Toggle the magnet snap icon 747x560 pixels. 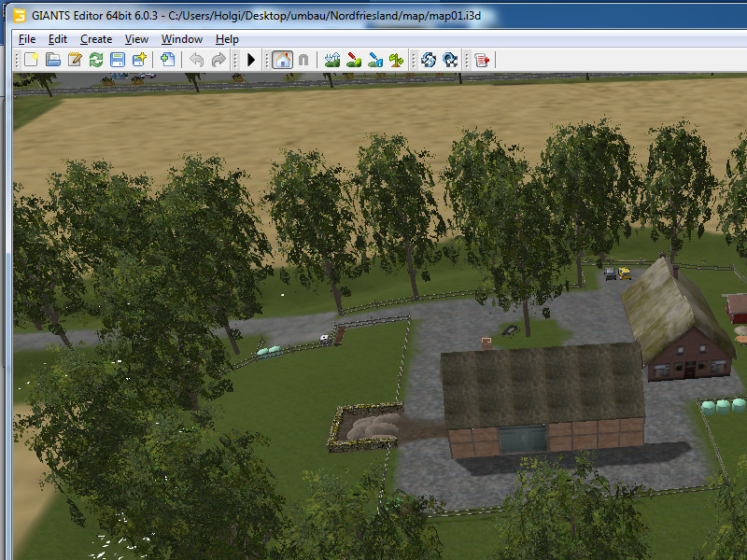(303, 60)
